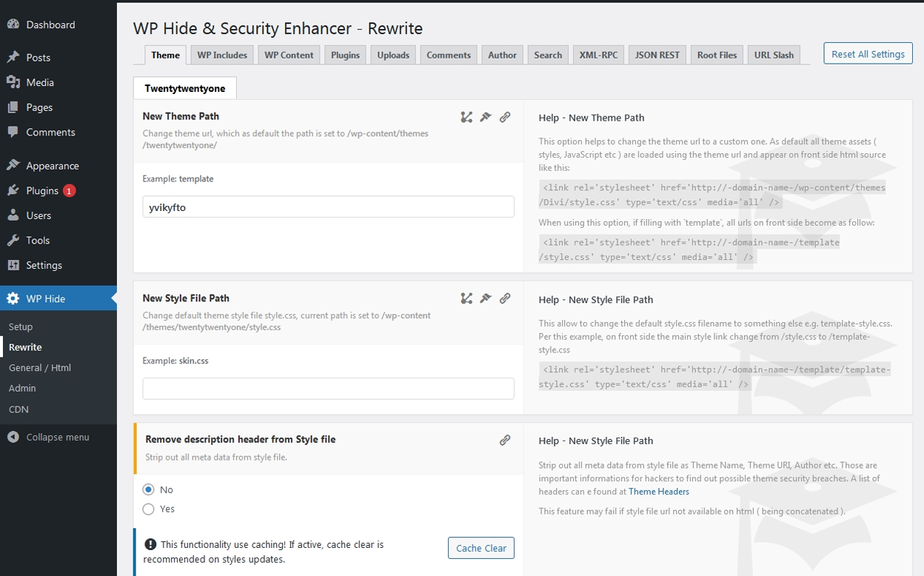Open the Media menu label

click(40, 82)
